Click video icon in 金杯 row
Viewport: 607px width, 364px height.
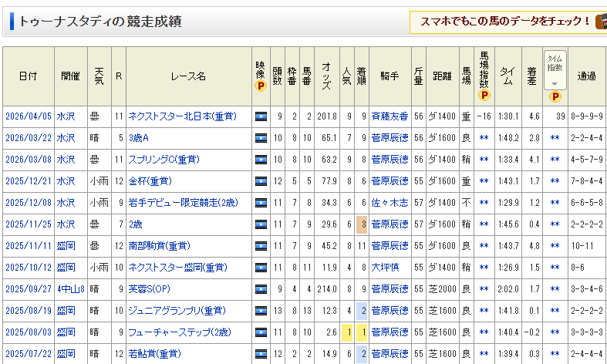[261, 181]
